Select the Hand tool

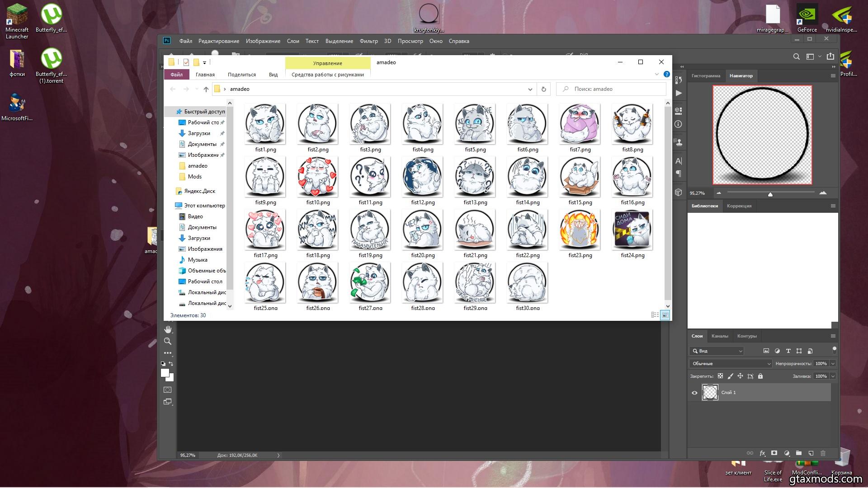point(168,329)
